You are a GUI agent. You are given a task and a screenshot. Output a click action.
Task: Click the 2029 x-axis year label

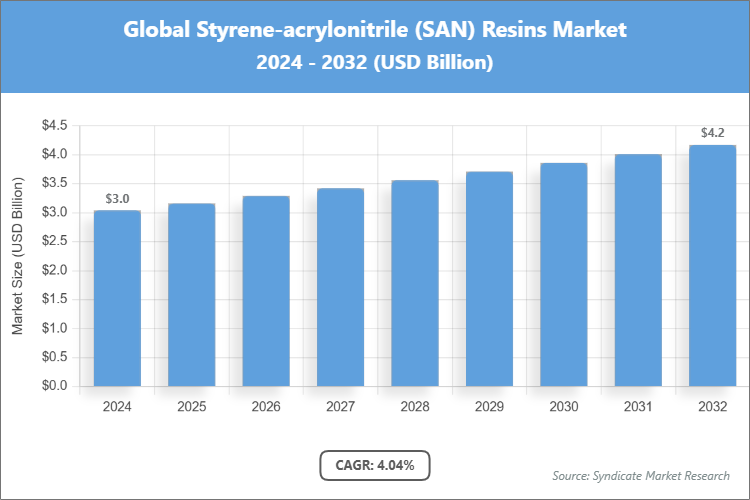click(489, 407)
